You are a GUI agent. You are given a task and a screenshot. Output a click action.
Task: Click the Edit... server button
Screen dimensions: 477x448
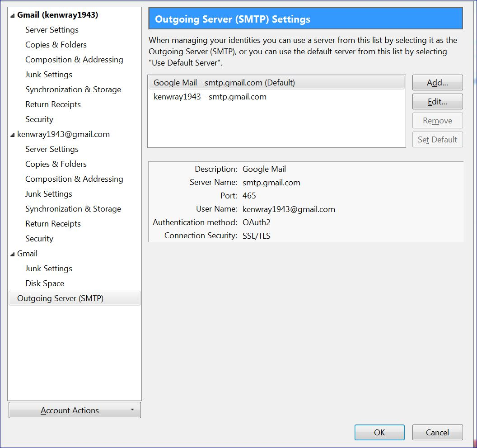[x=437, y=102]
